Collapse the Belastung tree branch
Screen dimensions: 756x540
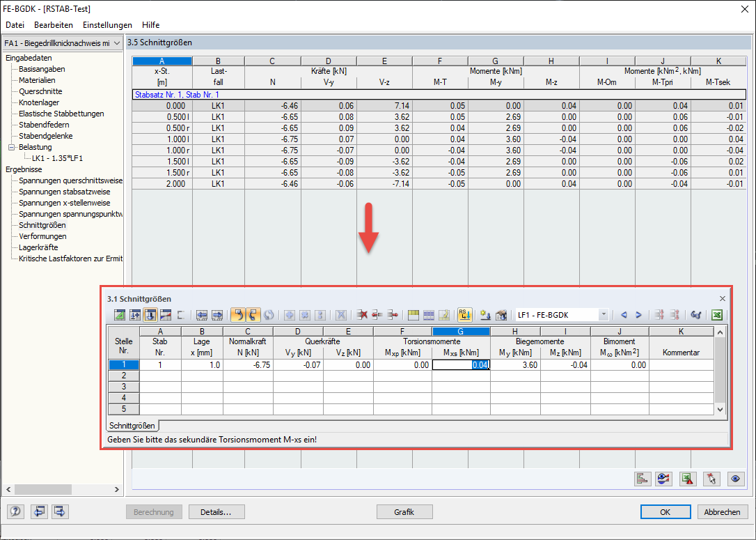[x=12, y=147]
